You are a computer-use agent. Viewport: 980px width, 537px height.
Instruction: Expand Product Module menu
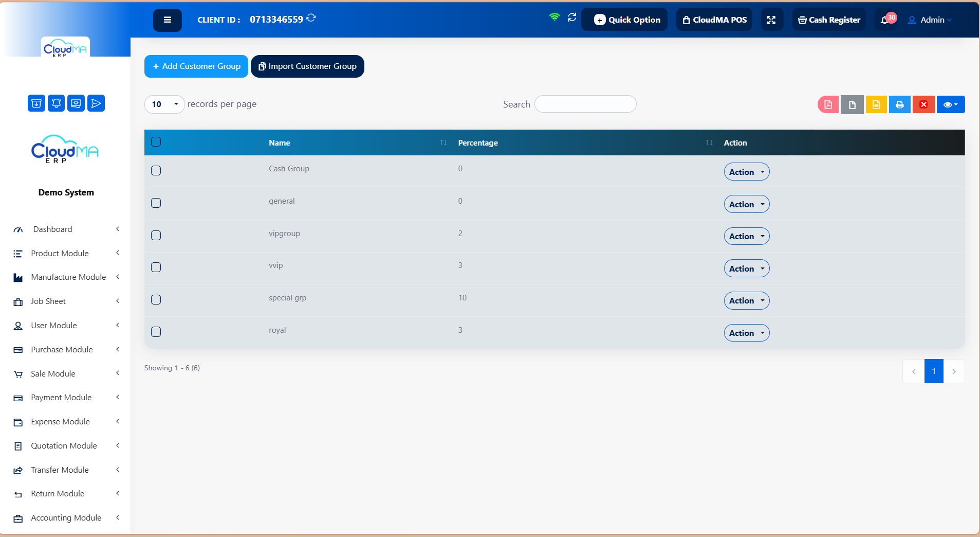[x=66, y=253]
